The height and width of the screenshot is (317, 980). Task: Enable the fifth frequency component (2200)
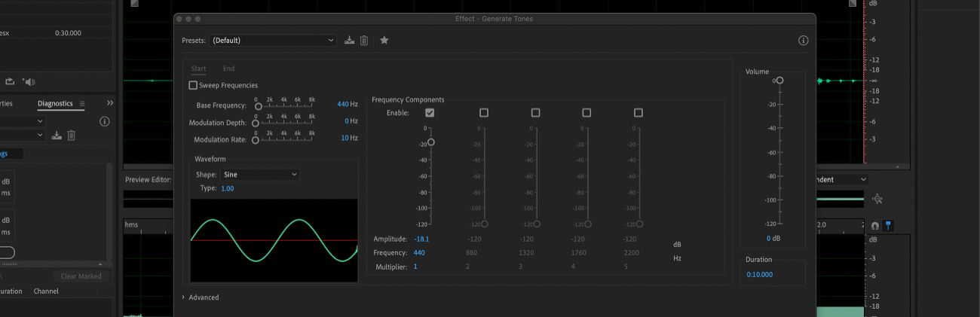click(639, 113)
